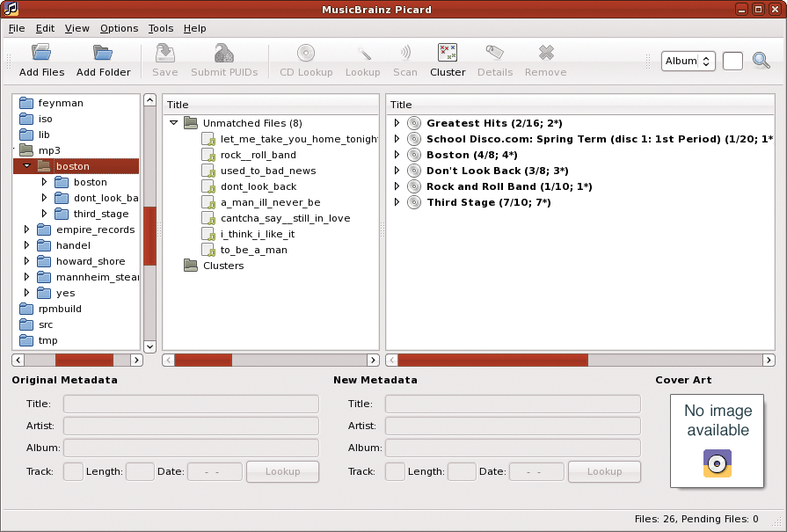
Task: Select the used_to_bad_news file
Action: (268, 171)
